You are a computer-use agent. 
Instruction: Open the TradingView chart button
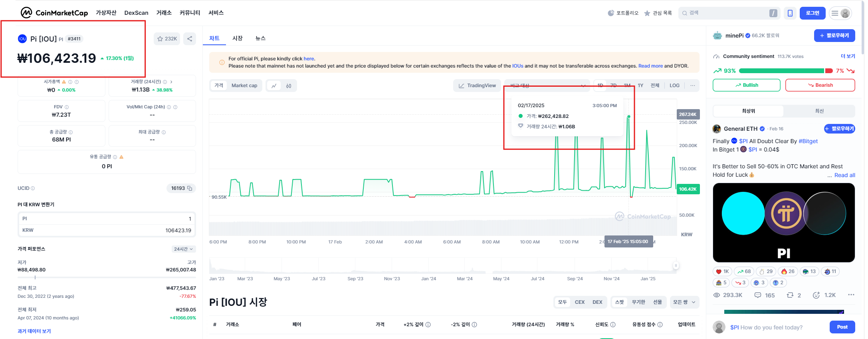pyautogui.click(x=477, y=86)
